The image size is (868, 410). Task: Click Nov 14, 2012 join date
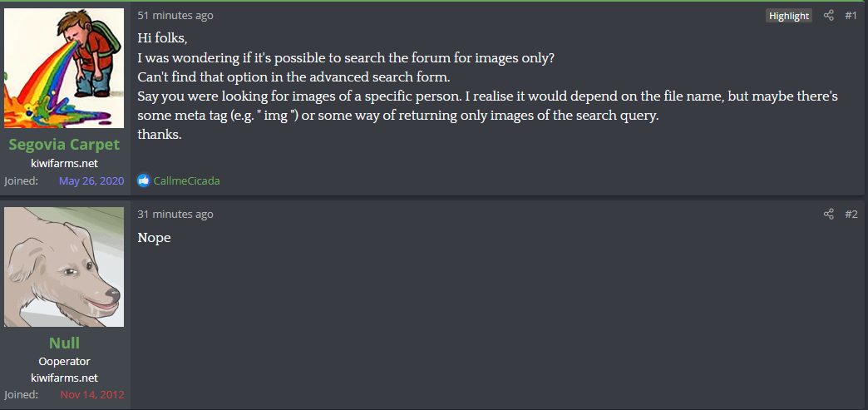pos(92,395)
